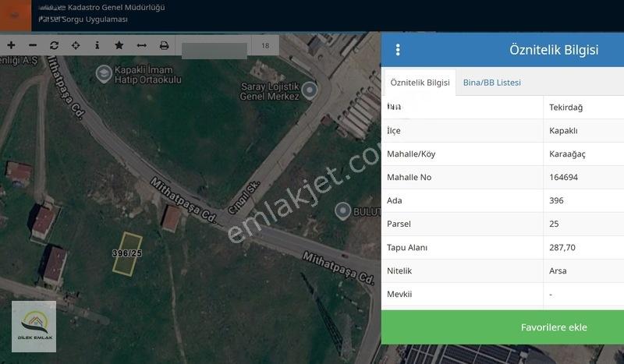The width and height of the screenshot is (624, 364).
Task: Open the info tool icon
Action: click(x=97, y=45)
